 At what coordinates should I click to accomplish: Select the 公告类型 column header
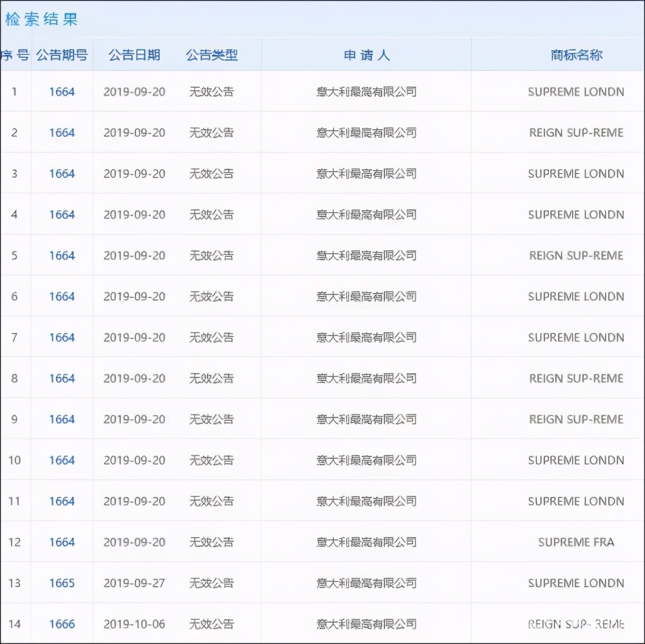click(213, 55)
